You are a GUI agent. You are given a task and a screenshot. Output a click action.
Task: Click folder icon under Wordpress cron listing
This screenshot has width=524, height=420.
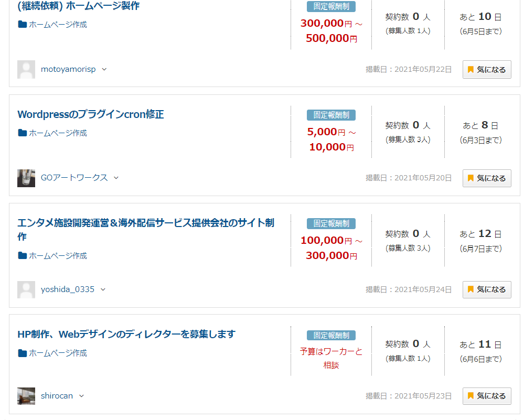point(23,133)
